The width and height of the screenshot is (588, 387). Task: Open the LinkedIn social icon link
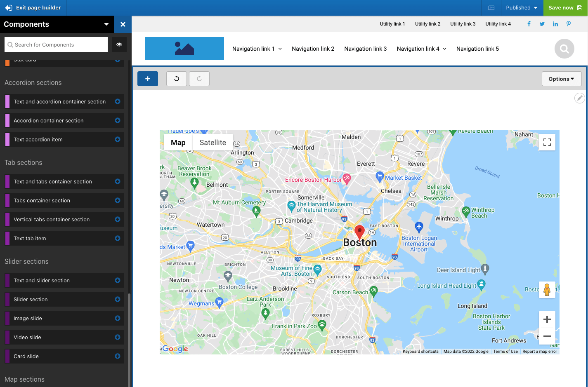555,24
